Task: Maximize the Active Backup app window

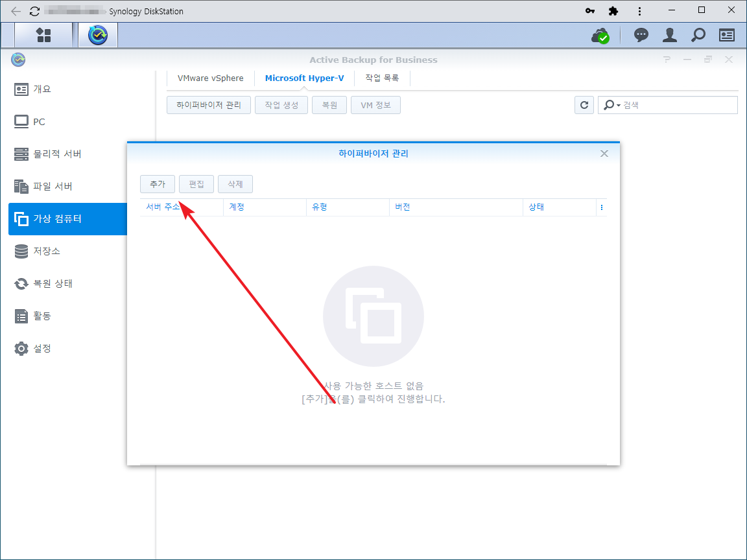Action: coord(708,60)
